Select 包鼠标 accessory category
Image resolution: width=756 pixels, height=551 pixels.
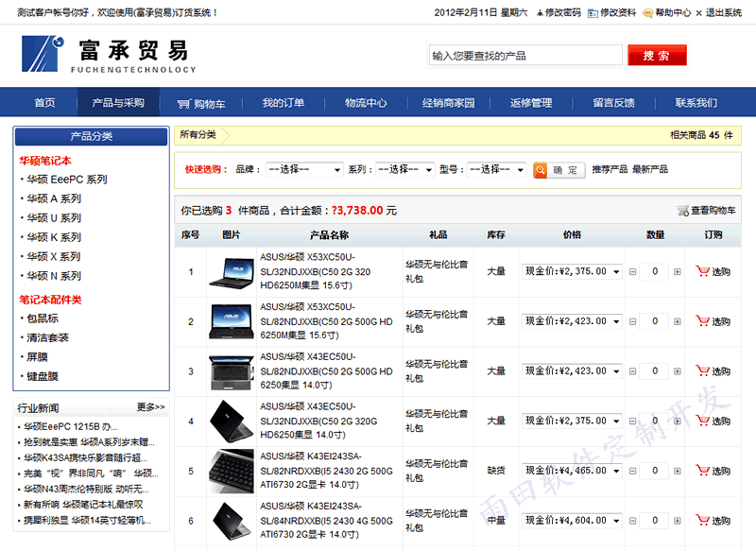coord(43,319)
